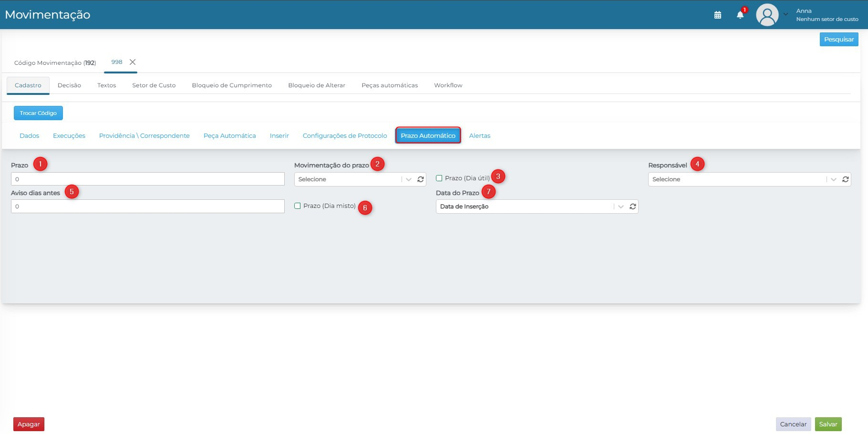
Task: Select the Código Movimentação (192) tab
Action: click(55, 63)
